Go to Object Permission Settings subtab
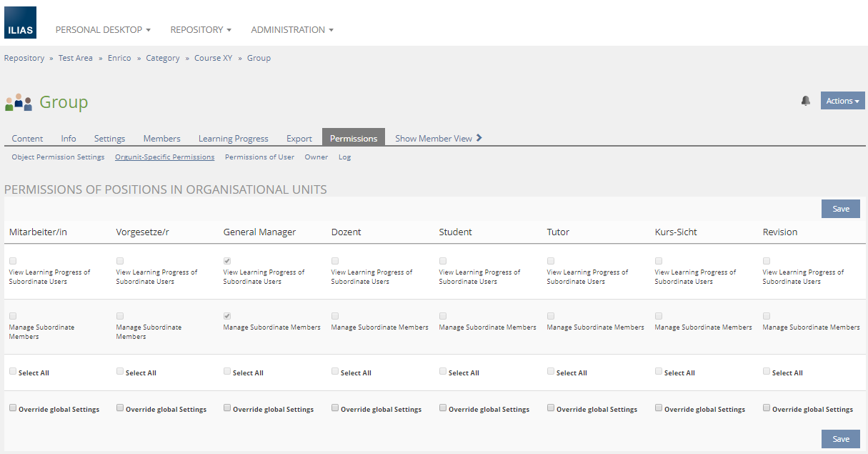Viewport: 868px width, 454px height. tap(58, 157)
